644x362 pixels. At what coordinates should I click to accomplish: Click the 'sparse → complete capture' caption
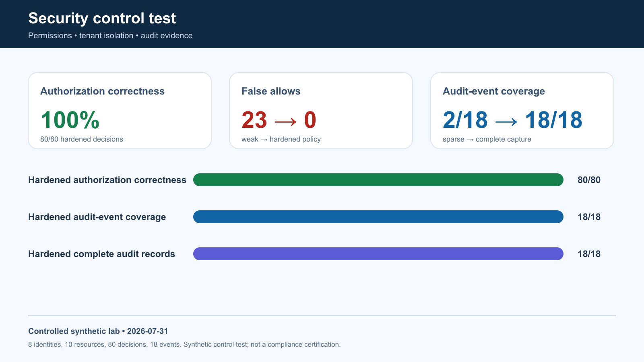[487, 139]
